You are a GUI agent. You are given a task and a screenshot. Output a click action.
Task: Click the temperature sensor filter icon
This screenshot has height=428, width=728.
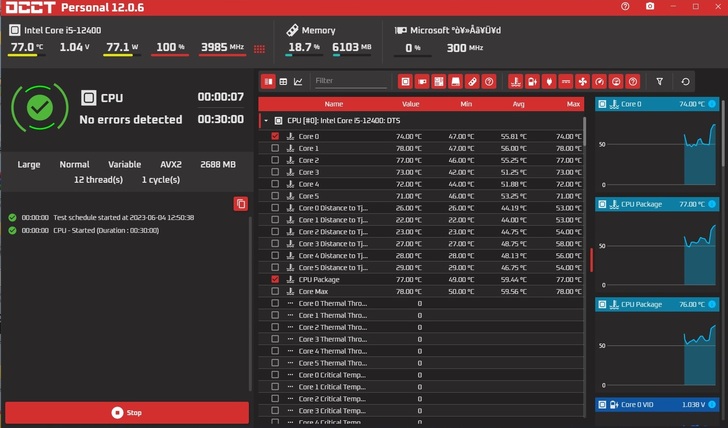tap(515, 81)
